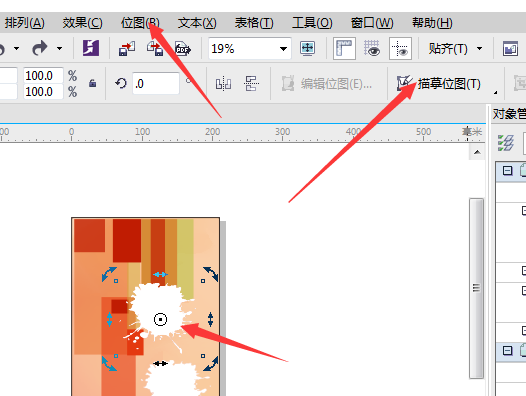Collapse the topmost page node in object docker

(508, 171)
